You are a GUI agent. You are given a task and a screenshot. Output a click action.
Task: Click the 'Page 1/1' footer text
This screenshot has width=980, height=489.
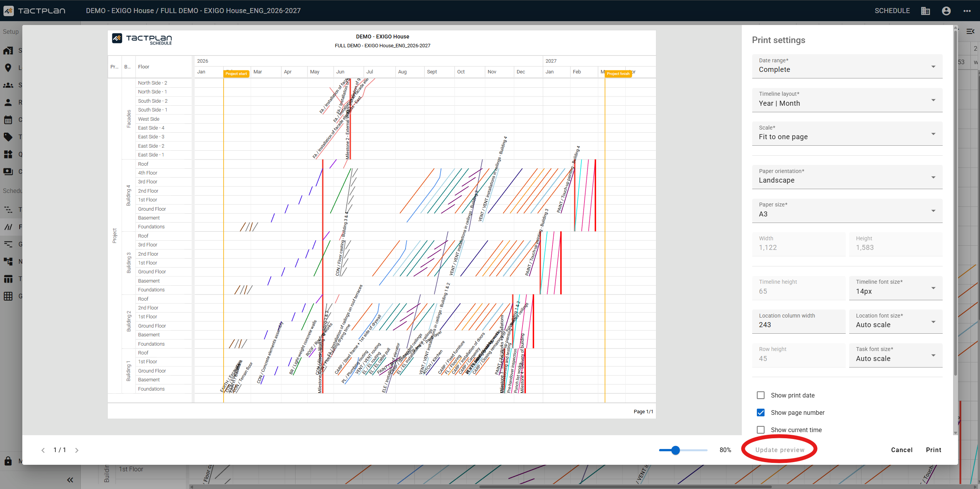pyautogui.click(x=643, y=412)
